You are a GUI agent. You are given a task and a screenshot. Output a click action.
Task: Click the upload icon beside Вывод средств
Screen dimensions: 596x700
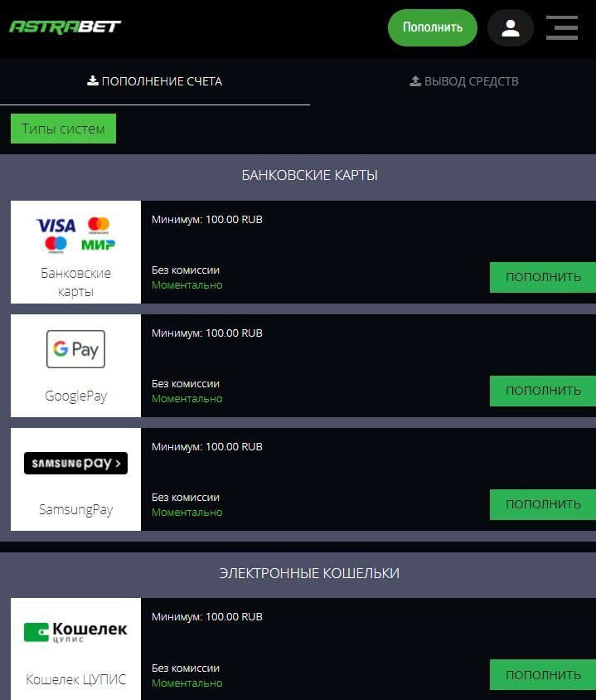click(x=415, y=81)
